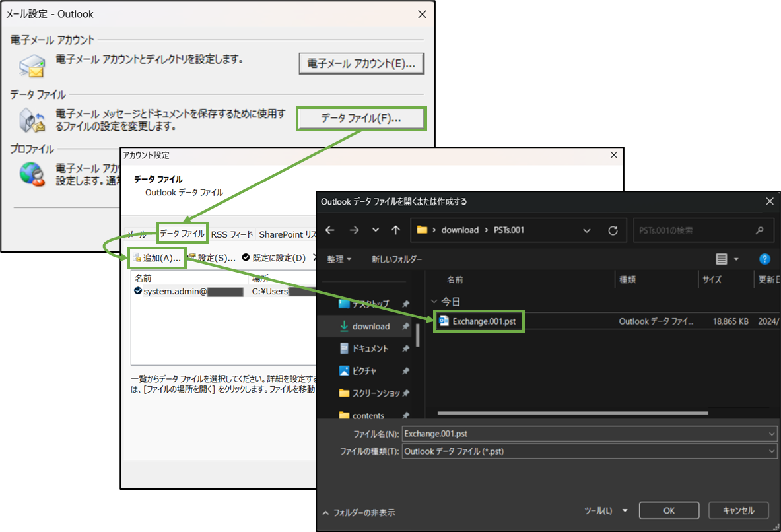Viewport: 781px width, 532px height.
Task: Open the view options dropdown arrow
Action: [736, 259]
